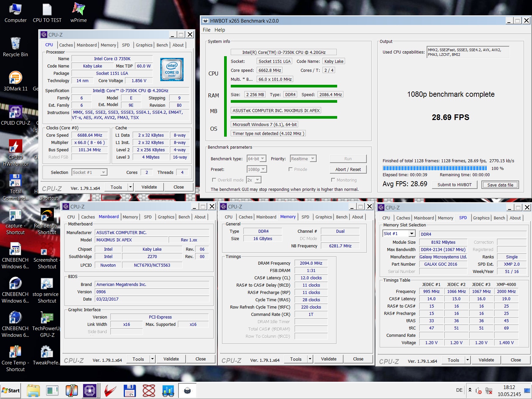
Task: Expand Tools arrow in Mainboard CPU-Z window
Action: coord(153,359)
